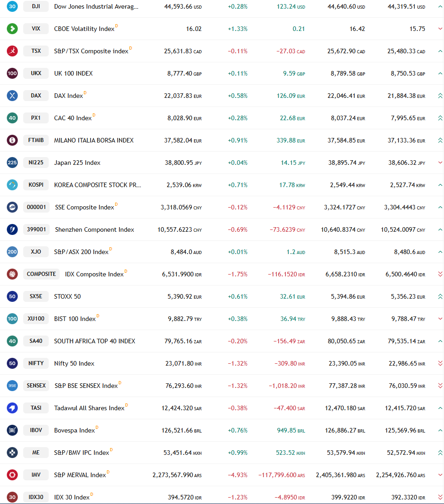Click the IMV MERVAL logo icon
444x504 pixels.
pyautogui.click(x=12, y=475)
